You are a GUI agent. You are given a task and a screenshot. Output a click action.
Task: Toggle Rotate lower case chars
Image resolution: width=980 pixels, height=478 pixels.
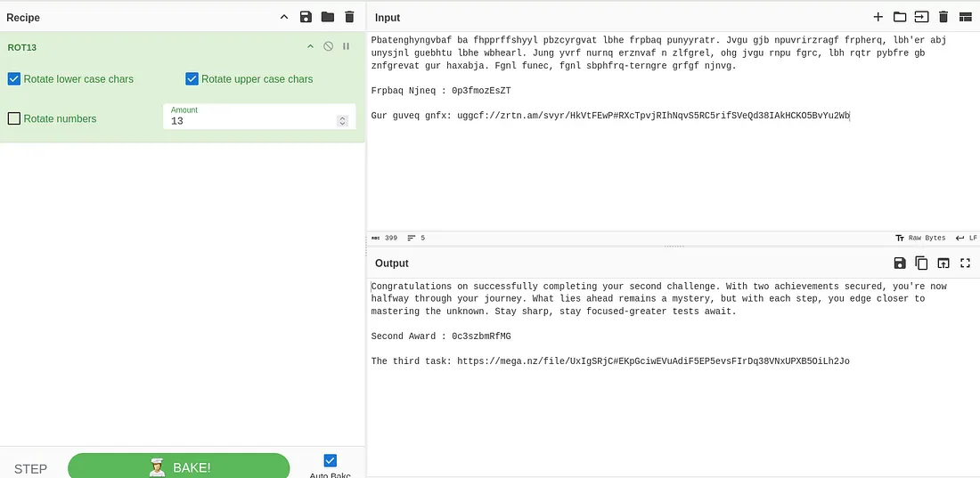click(14, 78)
